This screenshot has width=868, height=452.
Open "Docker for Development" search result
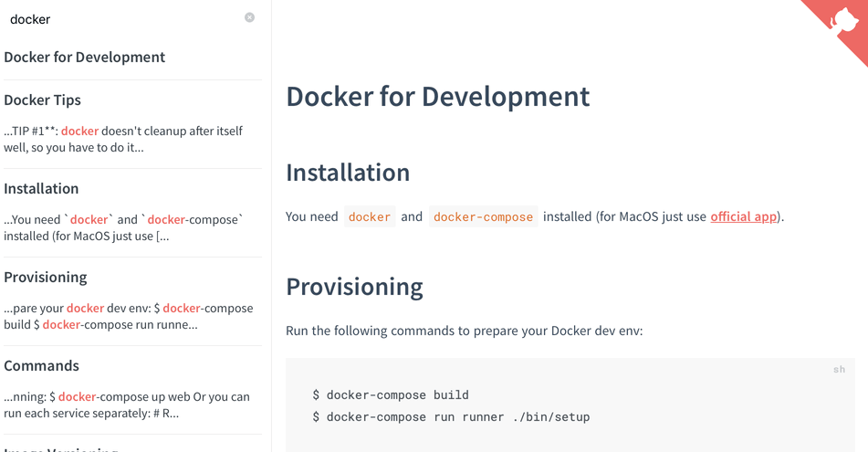(85, 57)
